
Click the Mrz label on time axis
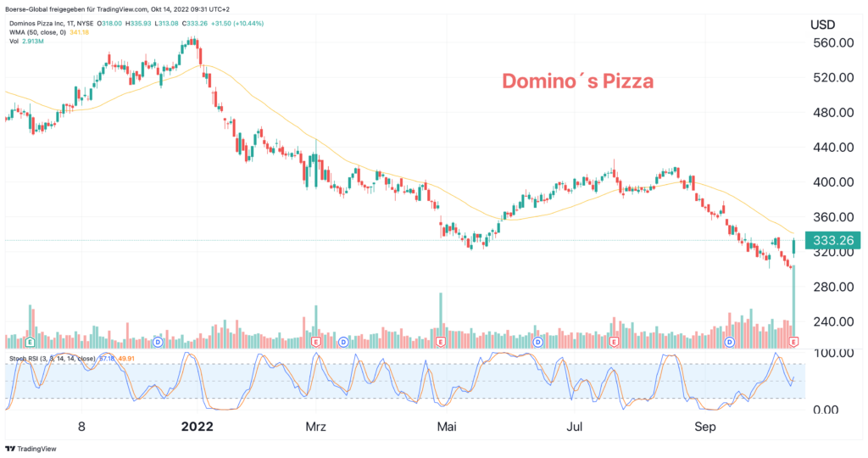(315, 427)
